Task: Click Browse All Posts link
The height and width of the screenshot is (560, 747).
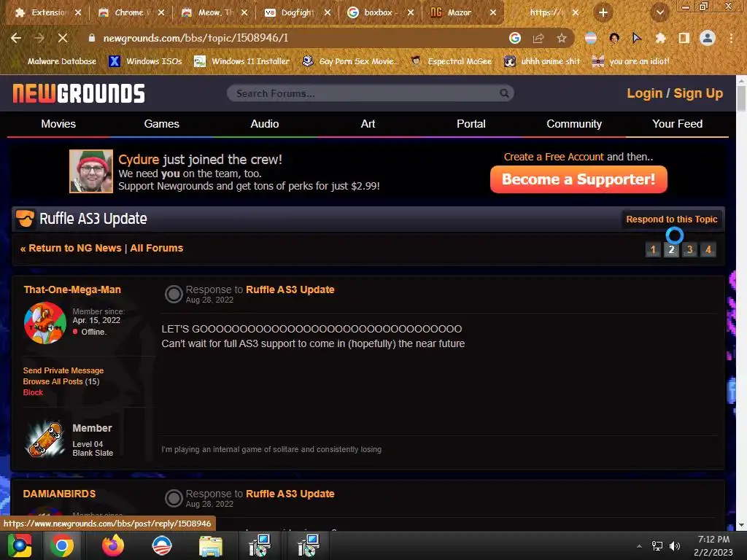Action: click(53, 381)
